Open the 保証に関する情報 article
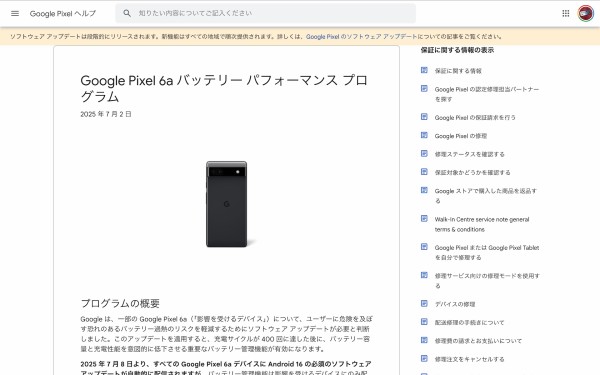 tap(458, 71)
